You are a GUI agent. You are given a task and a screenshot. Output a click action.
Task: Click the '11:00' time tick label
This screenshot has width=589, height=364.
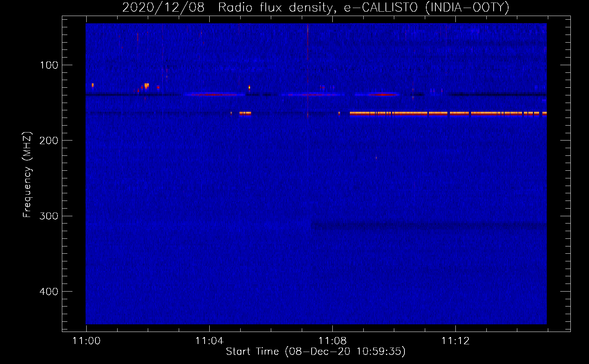coord(86,341)
